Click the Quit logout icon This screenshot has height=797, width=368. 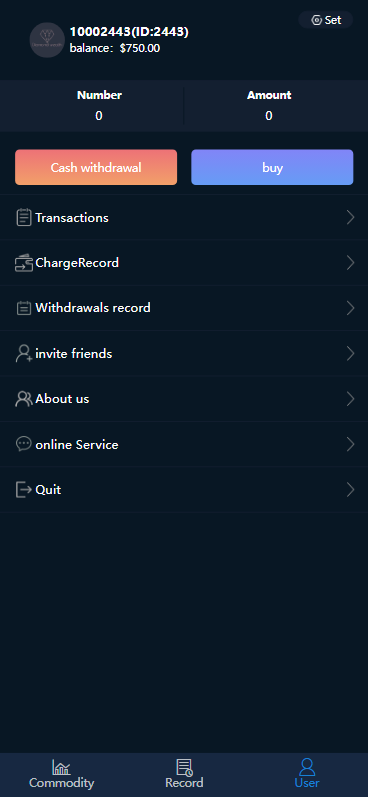pyautogui.click(x=23, y=489)
